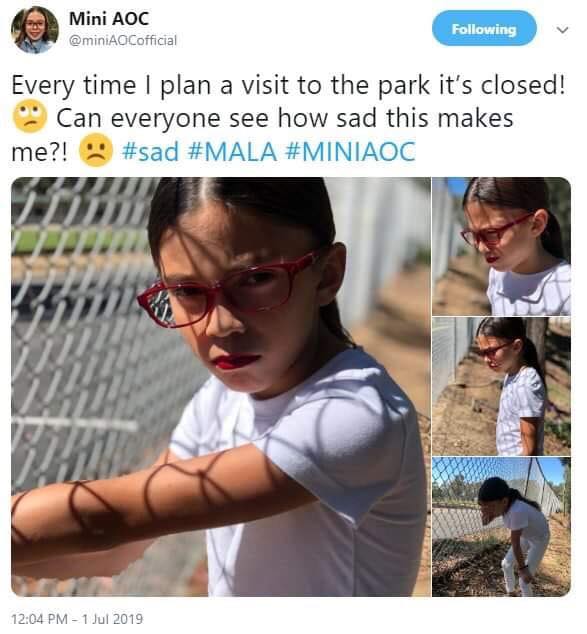Click the frowning face emoji
The width and height of the screenshot is (587, 634).
click(x=96, y=150)
